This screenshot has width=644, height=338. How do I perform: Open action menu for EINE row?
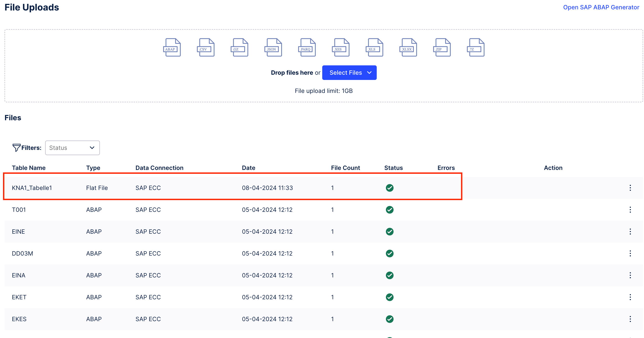(630, 232)
